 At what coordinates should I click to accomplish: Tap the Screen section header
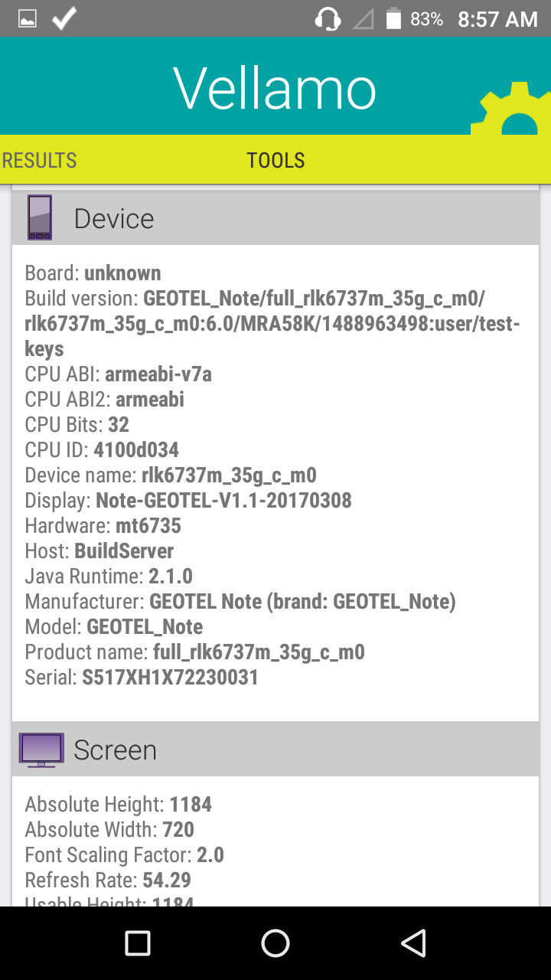[x=275, y=750]
